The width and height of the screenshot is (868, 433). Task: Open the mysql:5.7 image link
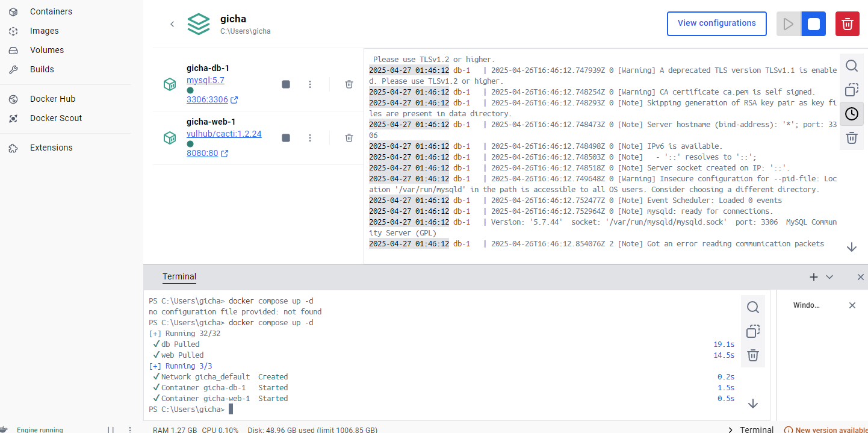(x=205, y=80)
